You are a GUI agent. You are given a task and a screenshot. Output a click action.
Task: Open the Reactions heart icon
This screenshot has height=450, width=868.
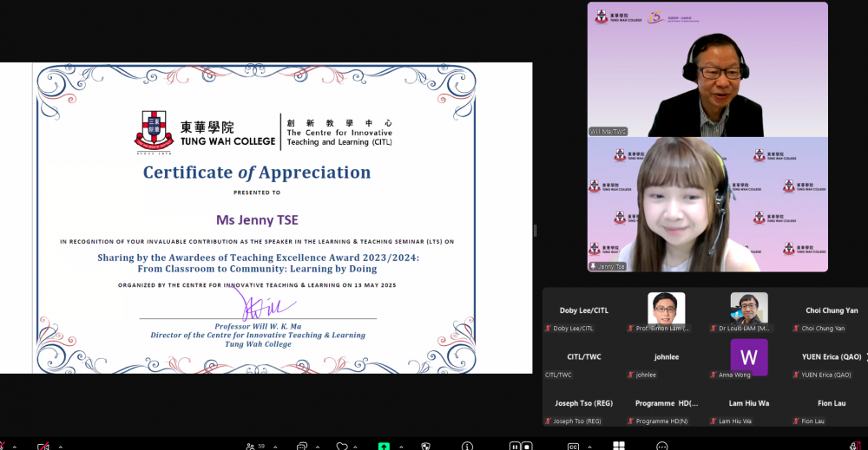(x=342, y=447)
